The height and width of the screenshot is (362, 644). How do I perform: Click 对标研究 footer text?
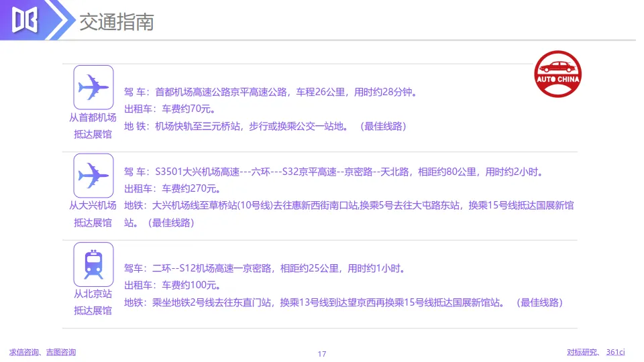click(582, 352)
